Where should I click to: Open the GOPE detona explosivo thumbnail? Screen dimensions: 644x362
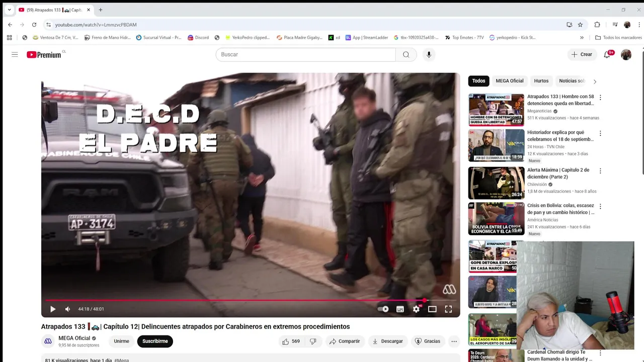click(493, 256)
